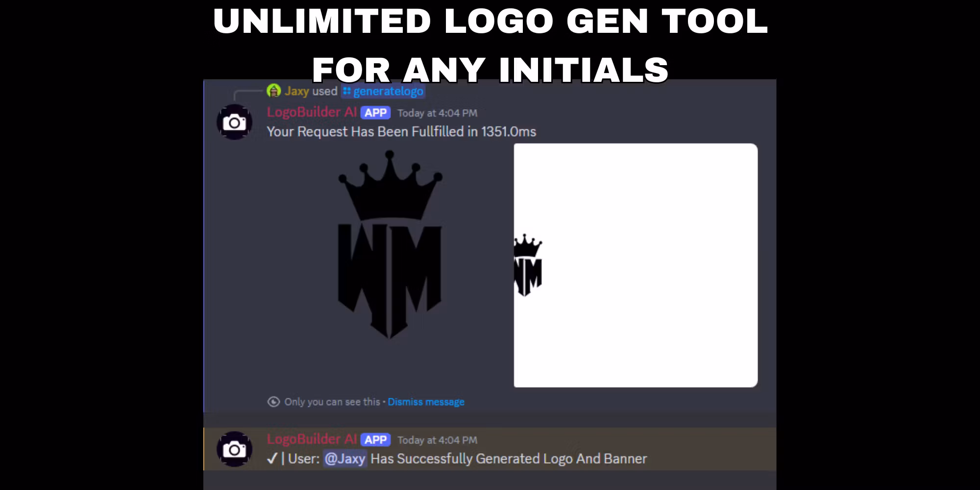
Task: Open the generatelogo slash command link
Action: click(383, 91)
